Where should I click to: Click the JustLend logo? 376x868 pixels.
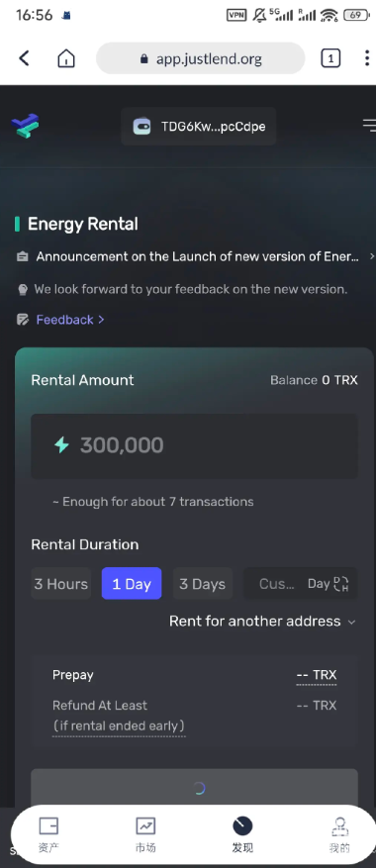(25, 127)
